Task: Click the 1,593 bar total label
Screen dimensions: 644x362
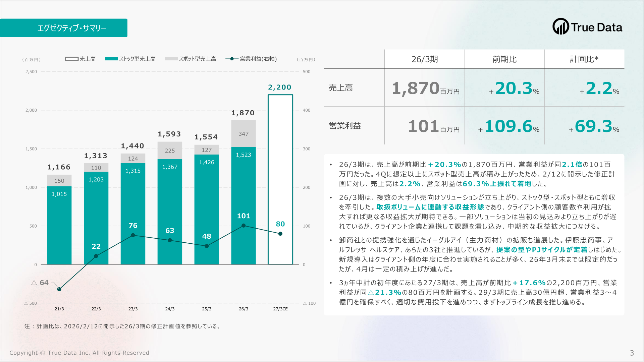Action: (x=169, y=134)
